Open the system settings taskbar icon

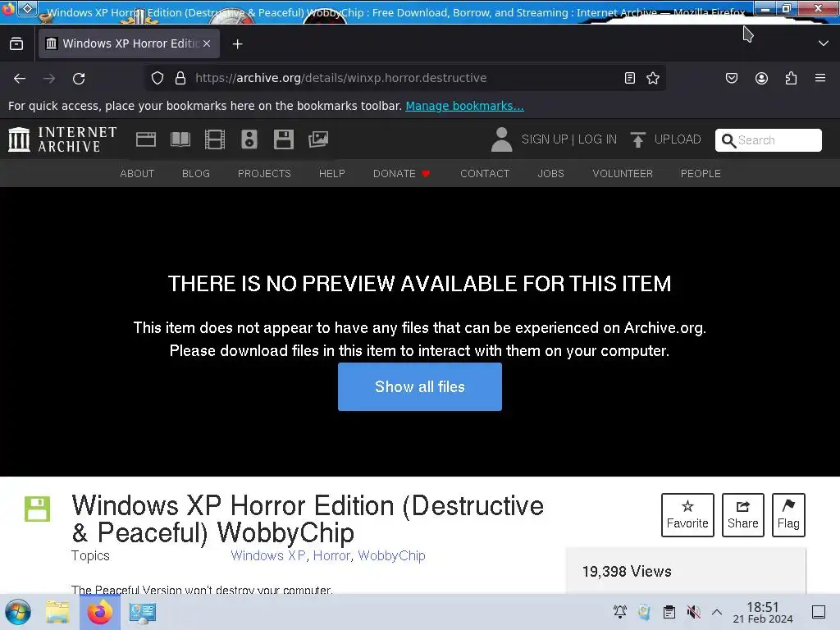pyautogui.click(x=143, y=612)
